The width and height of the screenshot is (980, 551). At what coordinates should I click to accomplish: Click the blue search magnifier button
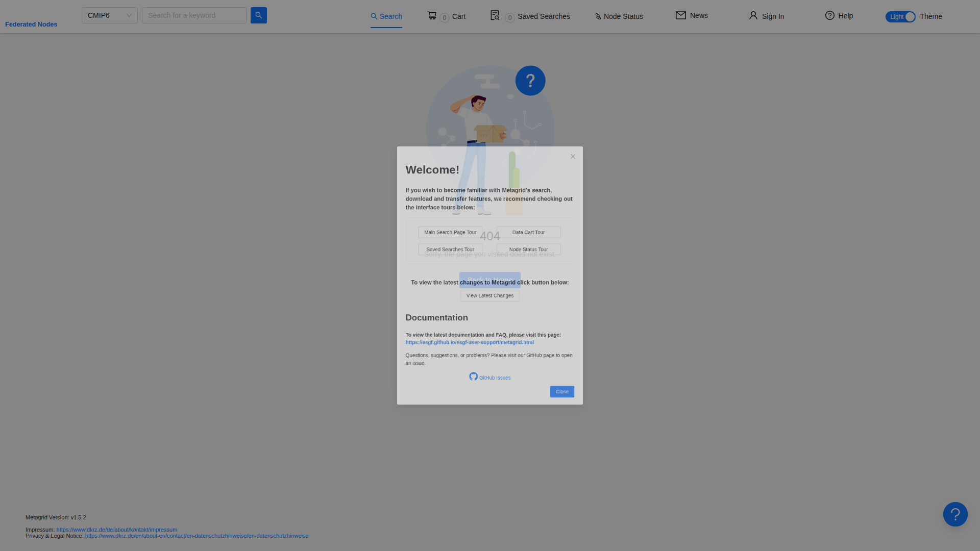click(259, 15)
